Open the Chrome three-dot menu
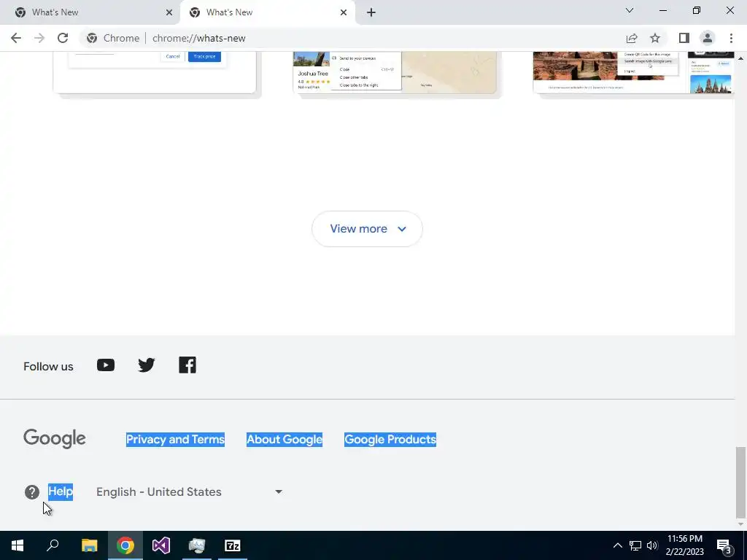747x560 pixels. click(x=731, y=38)
